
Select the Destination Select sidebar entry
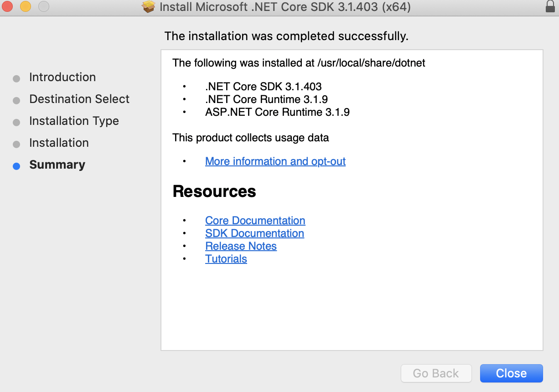tap(79, 99)
